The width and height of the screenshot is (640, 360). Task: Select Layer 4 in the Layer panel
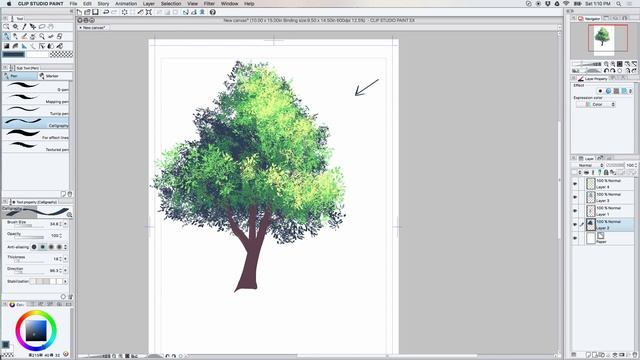tap(609, 184)
